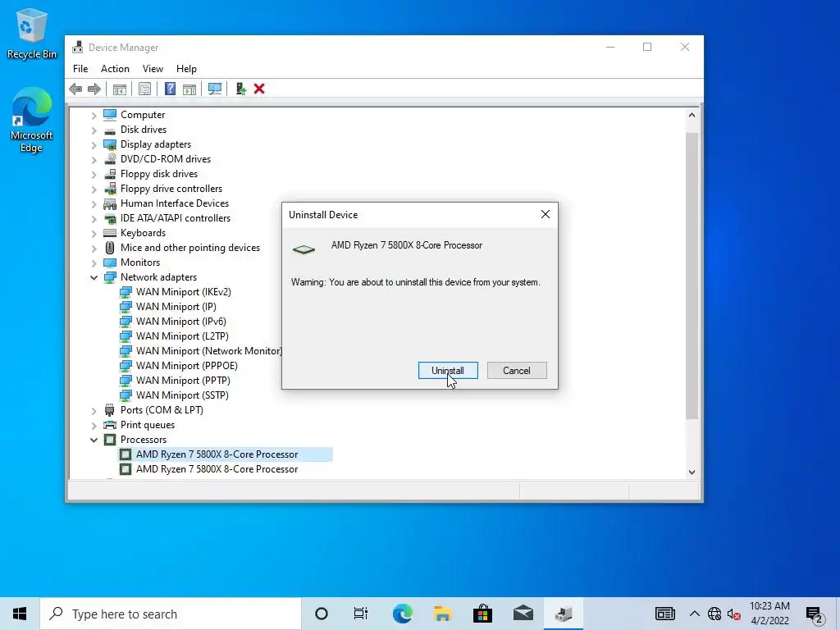Expand the Disk drives node
840x630 pixels.
[94, 130]
